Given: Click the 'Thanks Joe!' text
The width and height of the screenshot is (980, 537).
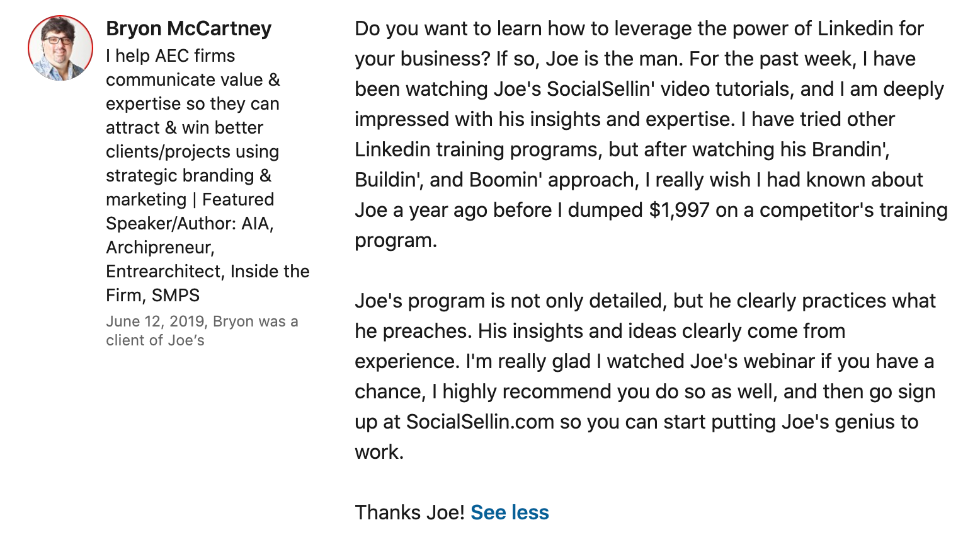Looking at the screenshot, I should [409, 512].
